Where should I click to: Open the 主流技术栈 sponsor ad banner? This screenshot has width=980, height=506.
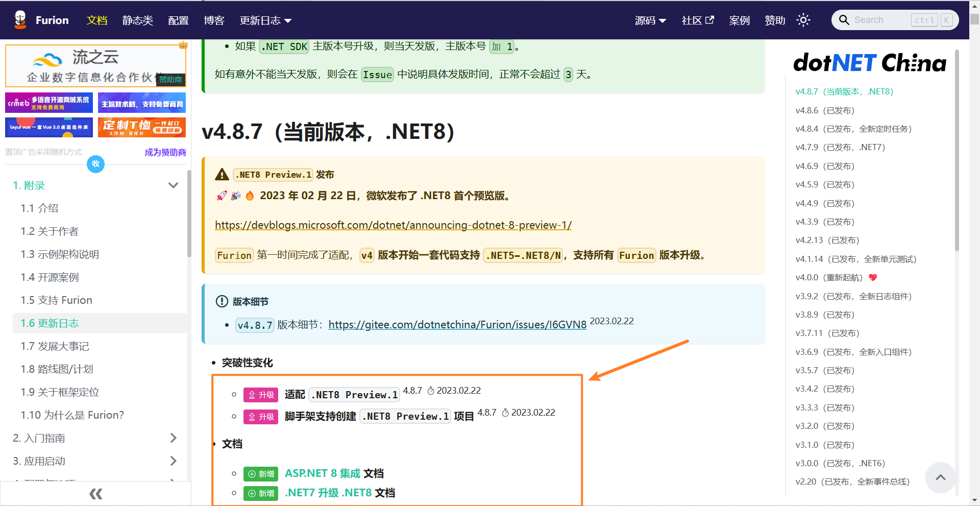142,103
